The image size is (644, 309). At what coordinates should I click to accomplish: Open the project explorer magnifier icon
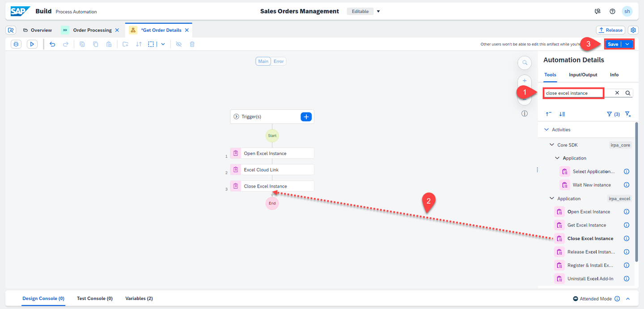[11, 30]
